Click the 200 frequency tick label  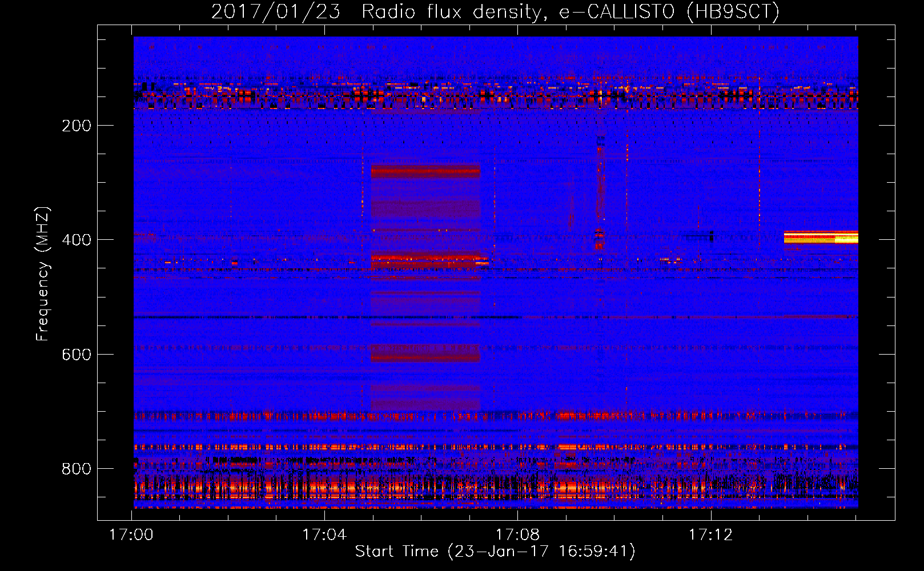tap(77, 126)
